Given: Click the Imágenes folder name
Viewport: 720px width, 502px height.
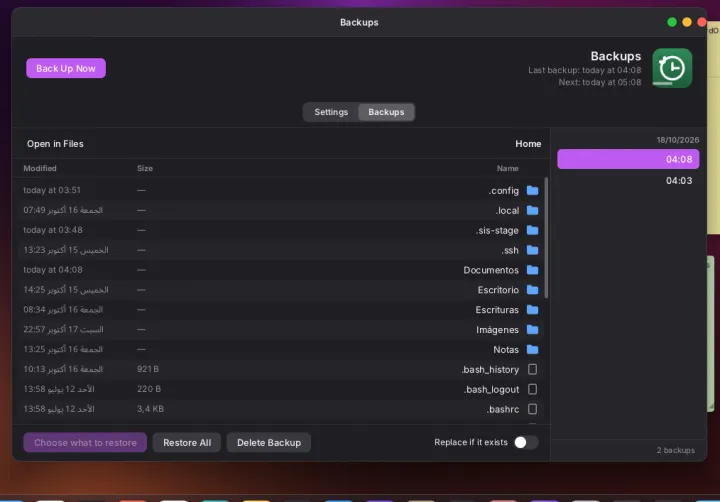Looking at the screenshot, I should [x=497, y=330].
